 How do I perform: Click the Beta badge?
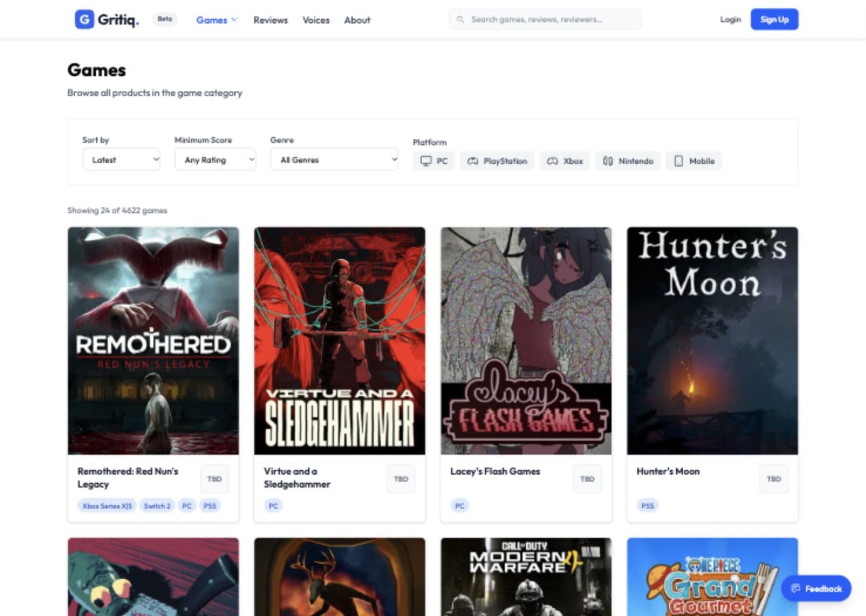click(165, 19)
